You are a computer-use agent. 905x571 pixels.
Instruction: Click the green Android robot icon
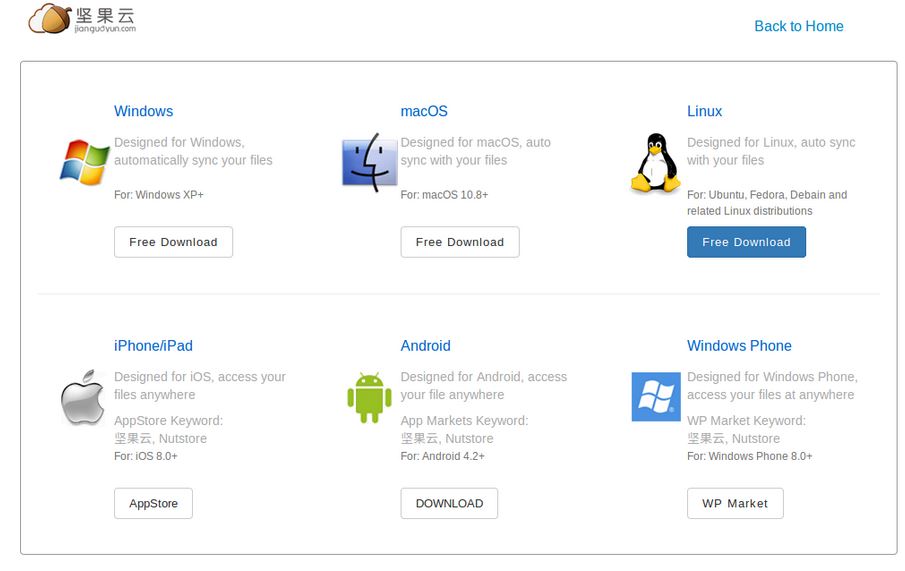369,397
